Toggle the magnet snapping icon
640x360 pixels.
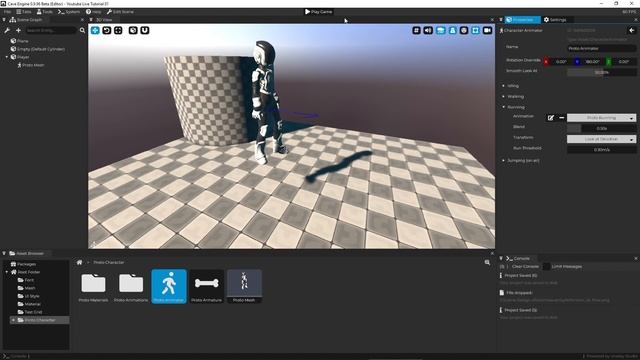click(144, 30)
